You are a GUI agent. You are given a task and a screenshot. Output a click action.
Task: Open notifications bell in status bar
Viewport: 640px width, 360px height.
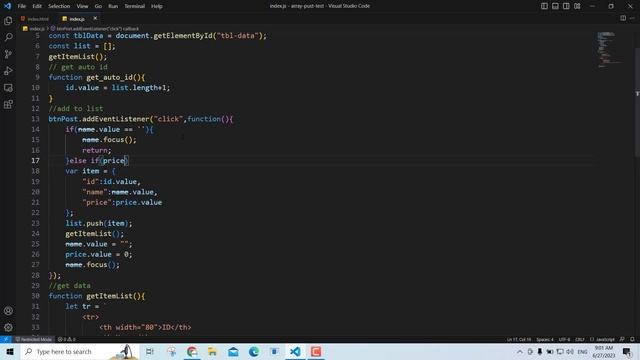pos(632,339)
